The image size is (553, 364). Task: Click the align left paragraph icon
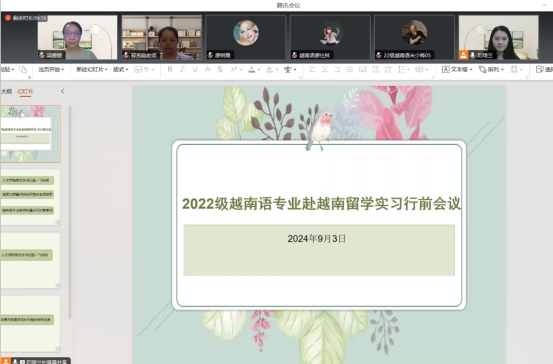tap(312, 69)
